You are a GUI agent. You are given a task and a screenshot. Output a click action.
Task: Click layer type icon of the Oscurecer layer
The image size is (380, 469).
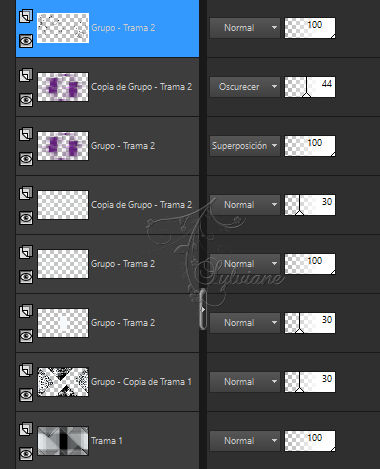(x=26, y=75)
